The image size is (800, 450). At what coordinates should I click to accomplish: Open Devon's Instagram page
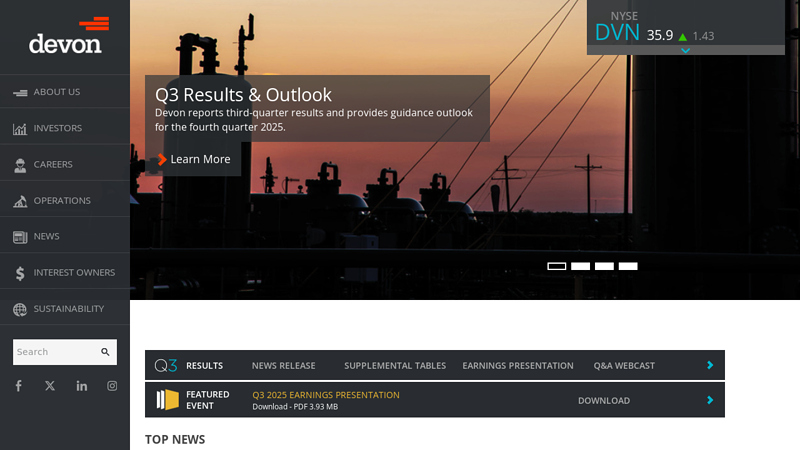pyautogui.click(x=112, y=386)
